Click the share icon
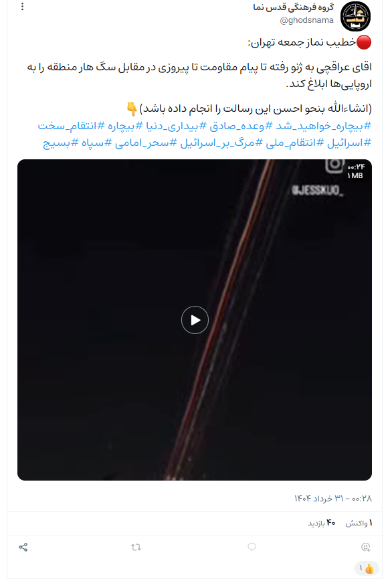The image size is (392, 579). point(23,548)
